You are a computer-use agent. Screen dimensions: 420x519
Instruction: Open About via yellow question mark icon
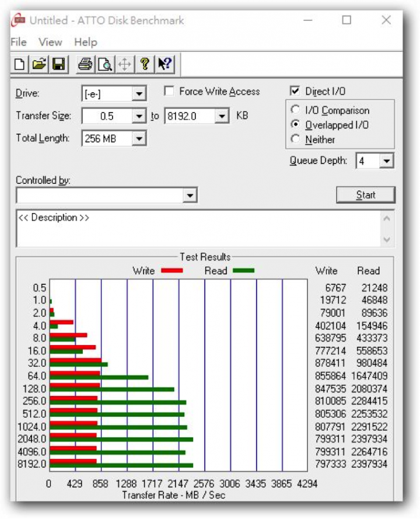coord(145,64)
